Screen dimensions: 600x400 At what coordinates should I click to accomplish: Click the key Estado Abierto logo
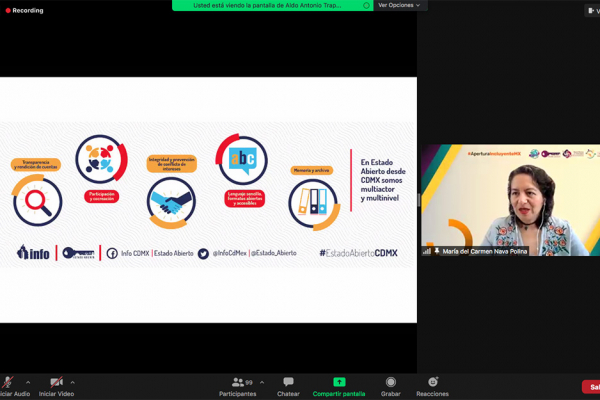coord(78,253)
